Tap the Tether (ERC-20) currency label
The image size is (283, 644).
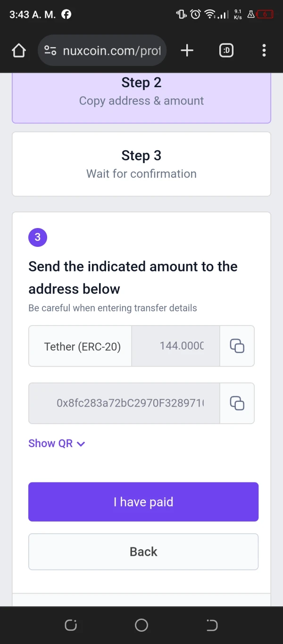pyautogui.click(x=82, y=347)
